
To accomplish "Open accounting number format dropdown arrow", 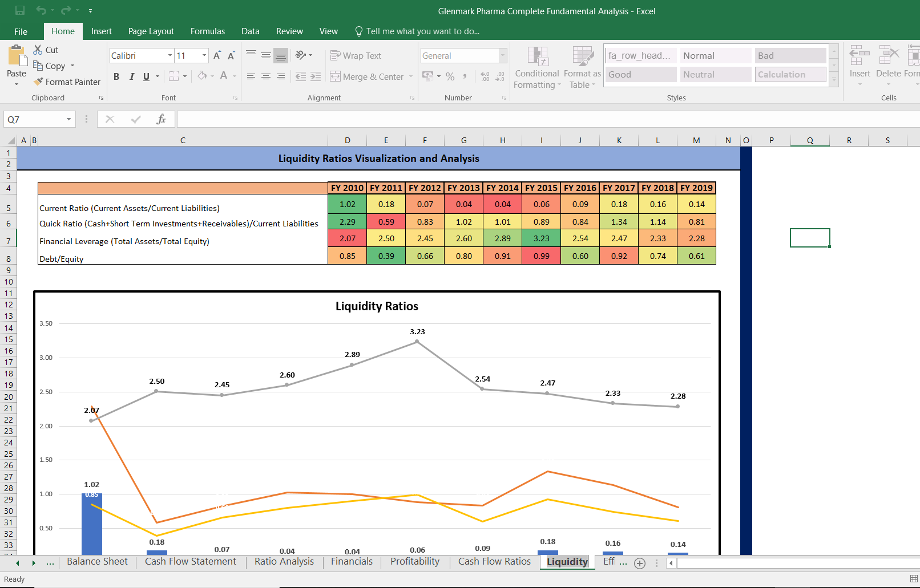I will coord(439,76).
